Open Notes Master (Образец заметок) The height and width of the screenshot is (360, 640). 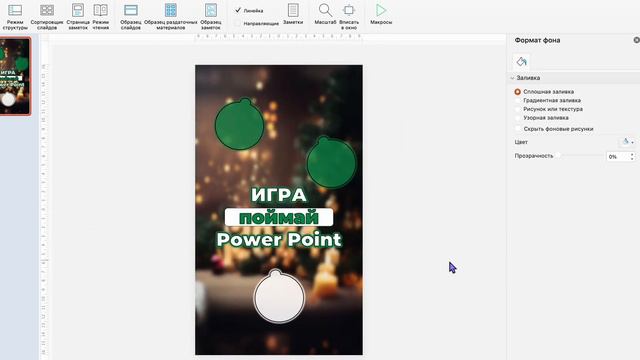point(211,16)
